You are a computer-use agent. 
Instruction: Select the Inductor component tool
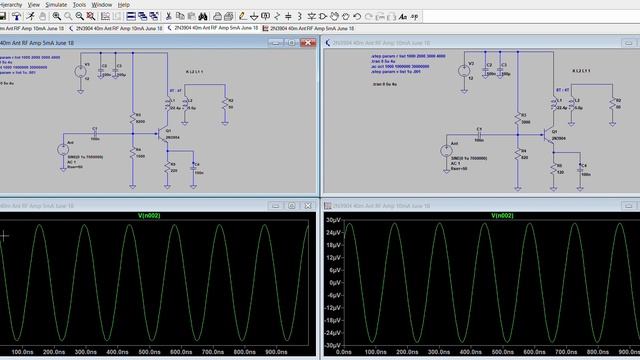coord(300,16)
